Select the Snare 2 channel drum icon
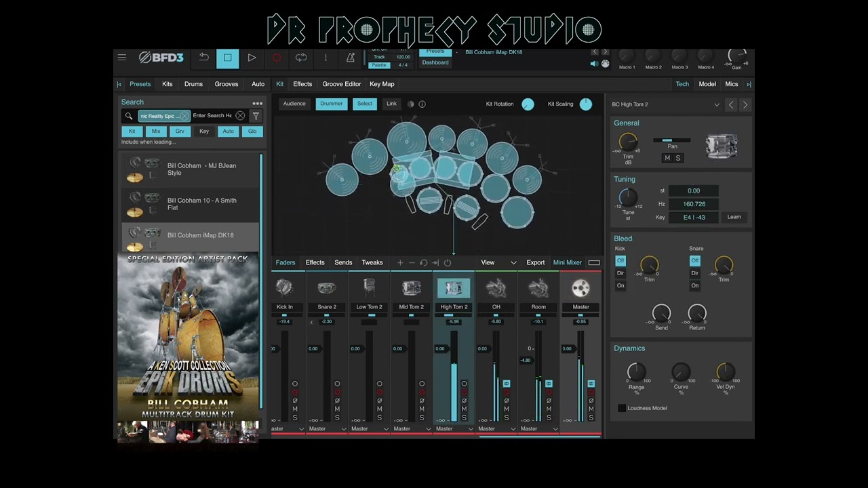Screen dimensions: 868x488 tap(327, 288)
